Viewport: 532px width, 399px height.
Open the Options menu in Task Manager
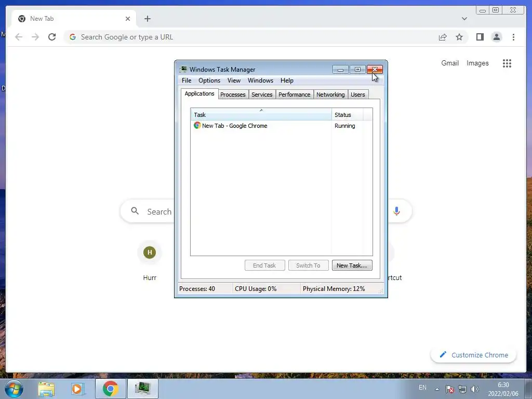click(x=209, y=81)
